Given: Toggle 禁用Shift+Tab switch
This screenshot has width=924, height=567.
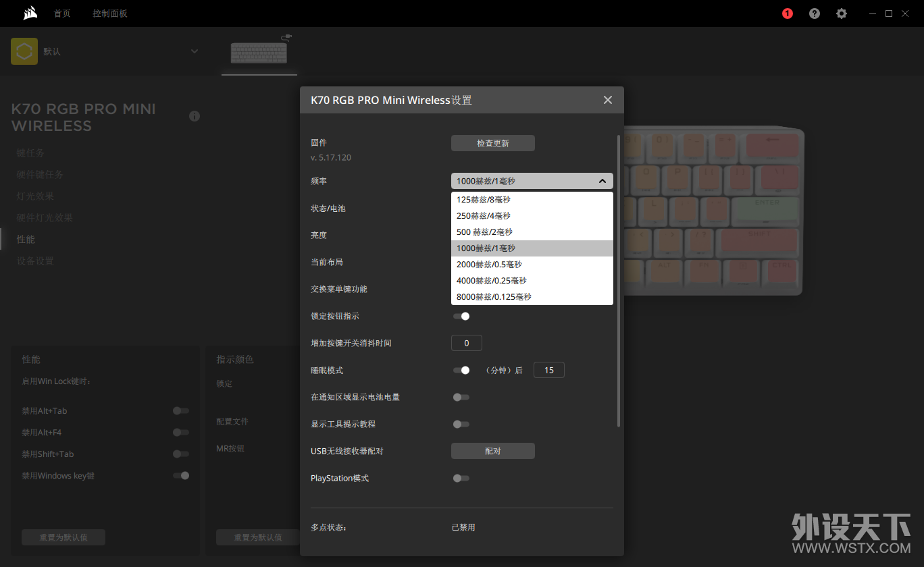Looking at the screenshot, I should click(x=181, y=454).
